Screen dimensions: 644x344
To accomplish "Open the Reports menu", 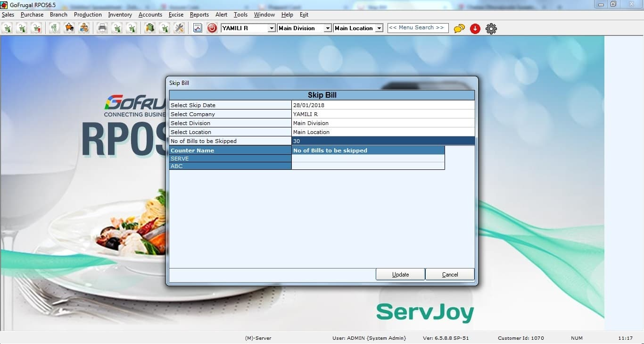I will pyautogui.click(x=199, y=15).
